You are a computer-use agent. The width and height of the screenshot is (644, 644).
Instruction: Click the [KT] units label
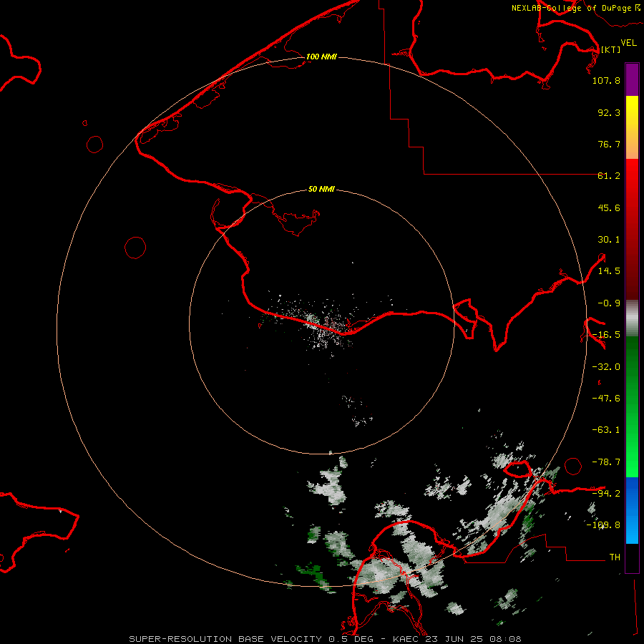pos(610,49)
